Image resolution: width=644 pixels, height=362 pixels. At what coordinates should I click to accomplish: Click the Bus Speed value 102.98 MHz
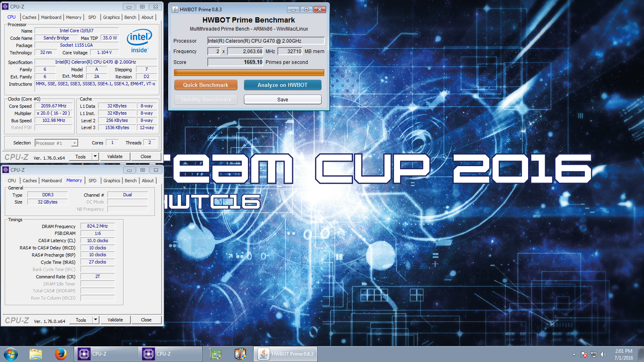(54, 120)
